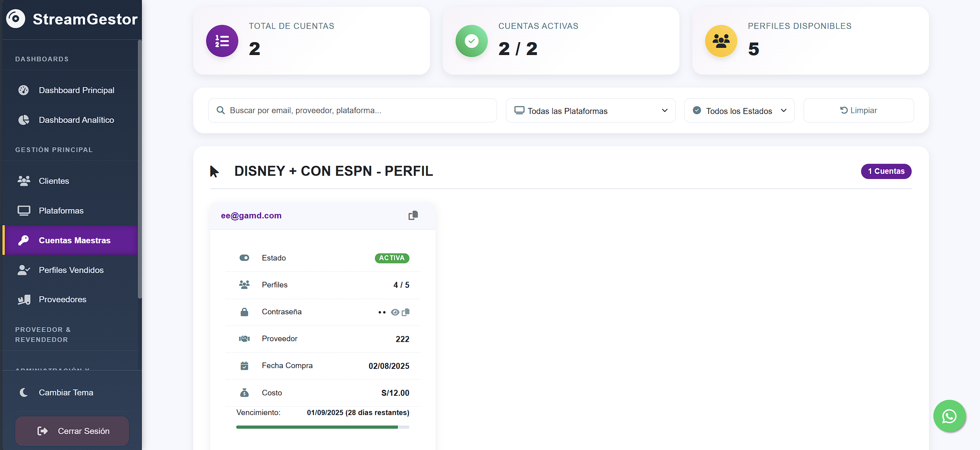The width and height of the screenshot is (980, 450).
Task: Click the Proveedor value 222
Action: pyautogui.click(x=402, y=339)
